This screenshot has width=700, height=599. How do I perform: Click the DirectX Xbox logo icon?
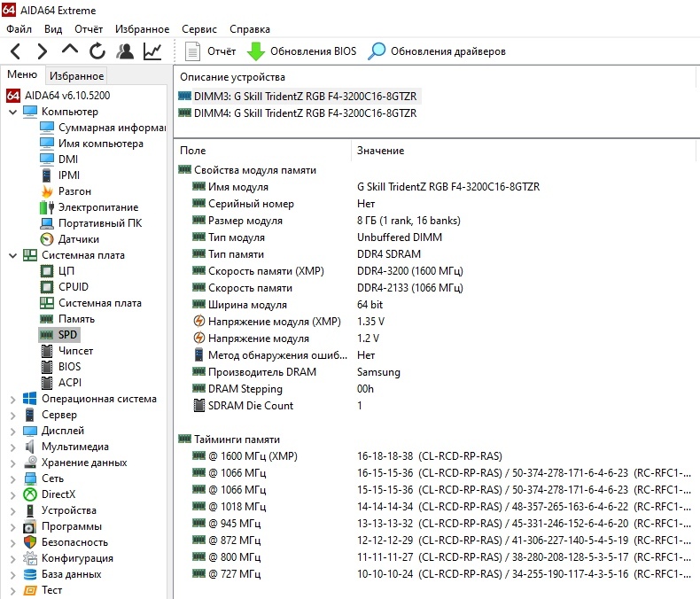(30, 494)
